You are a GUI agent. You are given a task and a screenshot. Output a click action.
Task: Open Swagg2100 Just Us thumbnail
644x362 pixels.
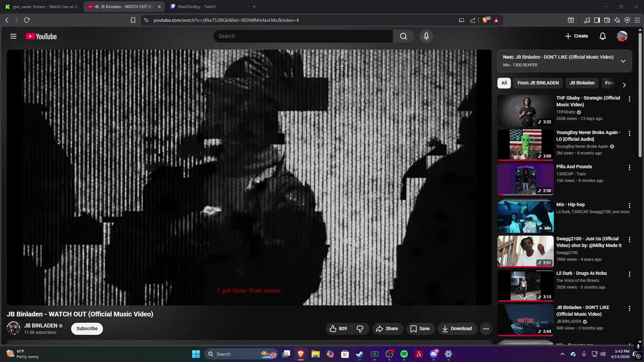(525, 251)
